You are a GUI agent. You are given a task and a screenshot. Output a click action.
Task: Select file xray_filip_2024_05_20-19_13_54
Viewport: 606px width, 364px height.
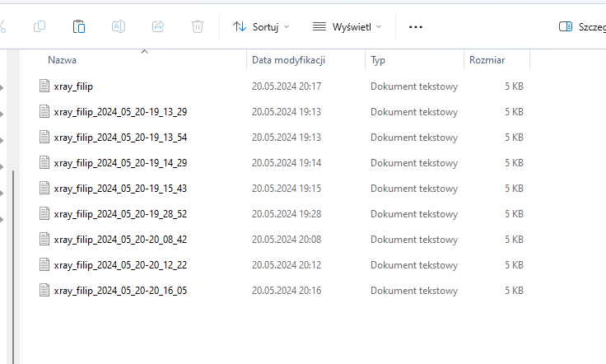(120, 138)
